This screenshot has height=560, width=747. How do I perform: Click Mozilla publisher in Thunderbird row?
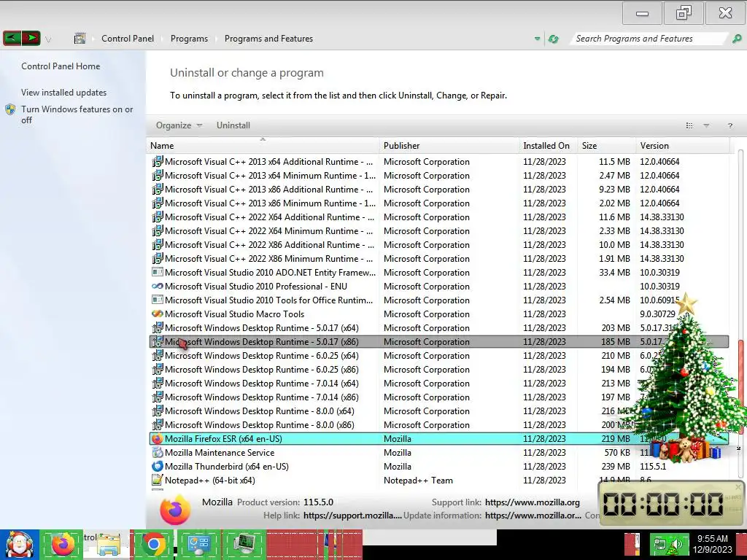[398, 466]
